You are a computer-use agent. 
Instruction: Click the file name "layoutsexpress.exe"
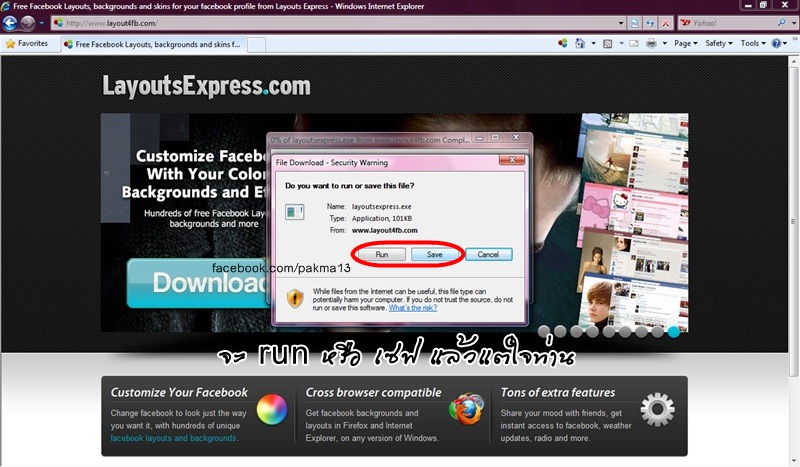pyautogui.click(x=381, y=207)
